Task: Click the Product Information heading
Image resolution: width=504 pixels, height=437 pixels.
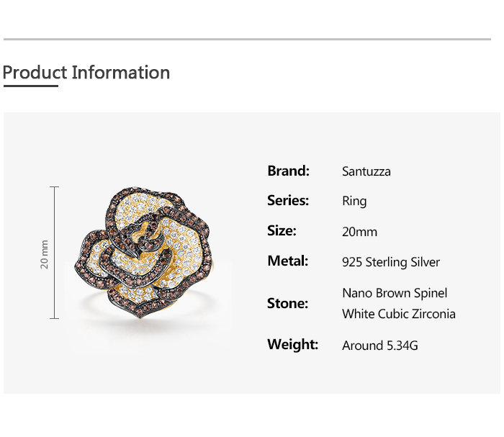Action: click(86, 73)
